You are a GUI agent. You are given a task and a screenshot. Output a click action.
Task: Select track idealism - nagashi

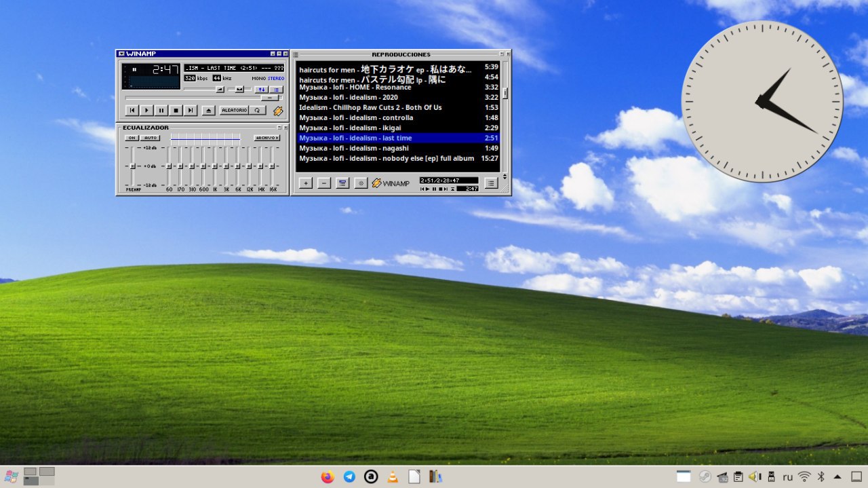pos(399,148)
